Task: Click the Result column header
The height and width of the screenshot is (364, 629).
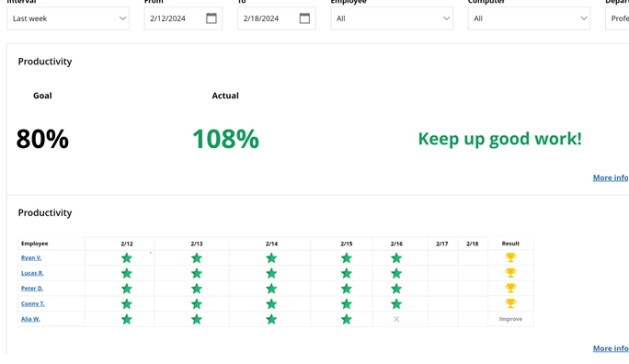Action: 510,244
